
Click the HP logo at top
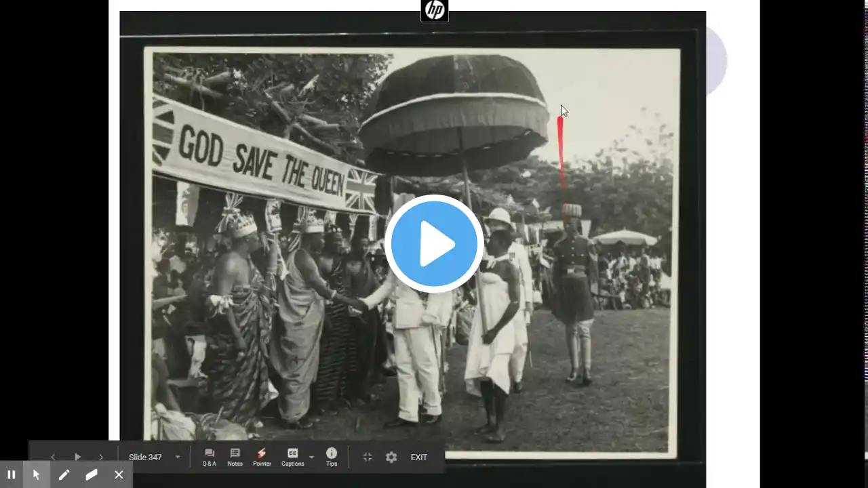click(x=434, y=10)
